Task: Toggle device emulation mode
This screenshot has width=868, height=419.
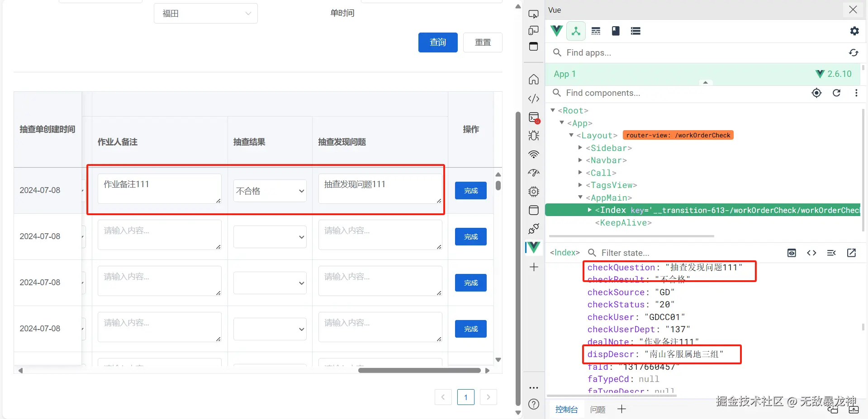Action: pyautogui.click(x=534, y=30)
